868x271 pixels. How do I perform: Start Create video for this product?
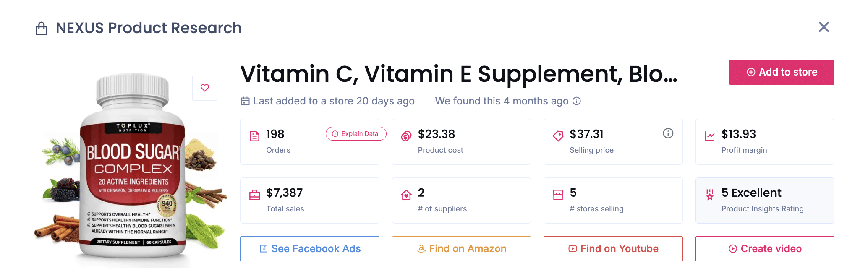click(764, 248)
